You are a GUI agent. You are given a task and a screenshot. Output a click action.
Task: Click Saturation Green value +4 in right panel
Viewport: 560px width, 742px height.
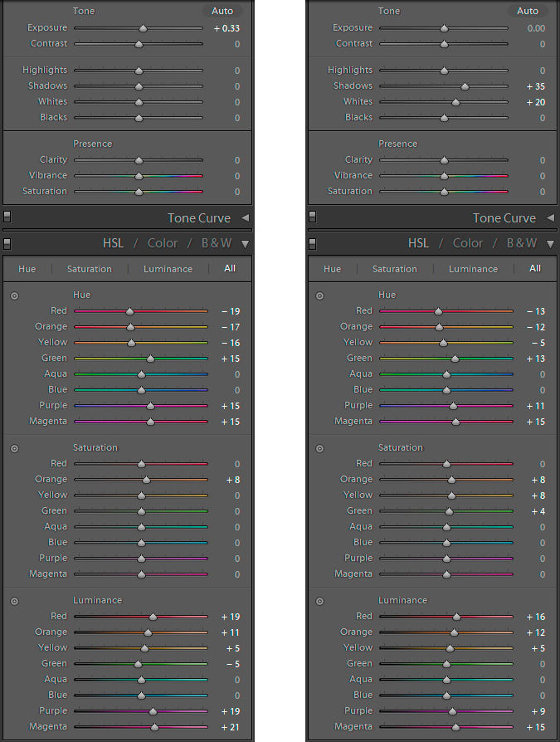(538, 511)
